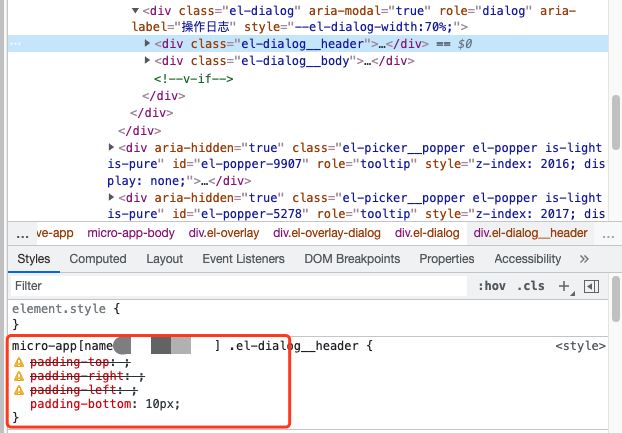This screenshot has height=433, width=622.
Task: Add a new style rule with plus icon
Action: click(564, 286)
